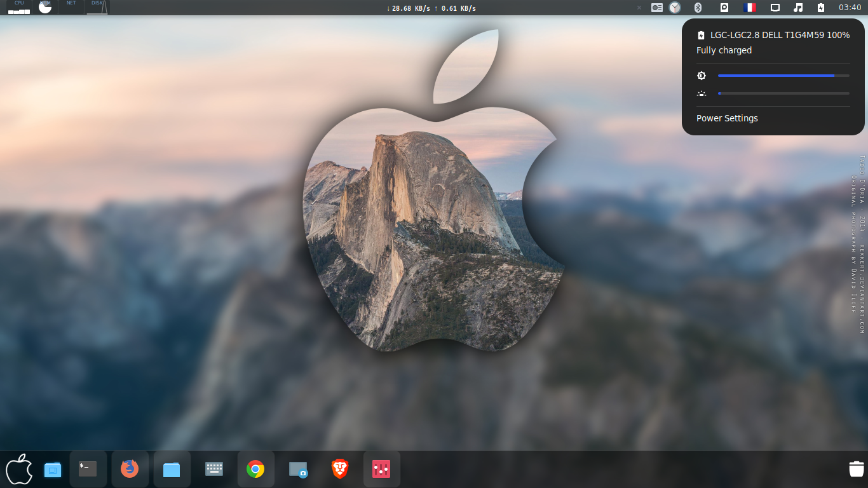The image size is (868, 488).
Task: Open Firefox from the dock
Action: click(130, 469)
